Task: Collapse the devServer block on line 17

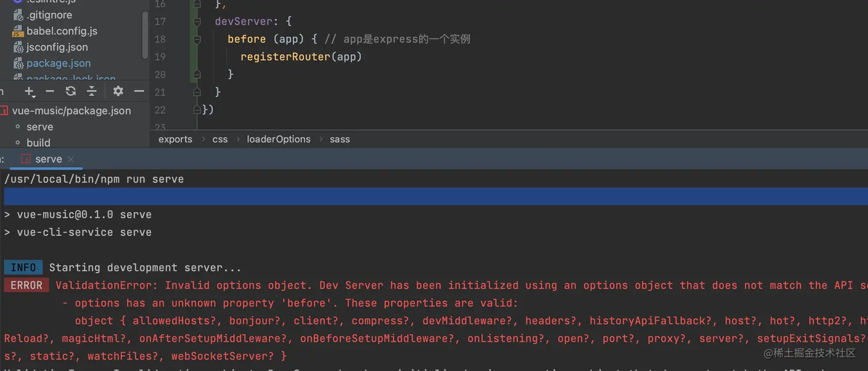Action: pyautogui.click(x=197, y=22)
